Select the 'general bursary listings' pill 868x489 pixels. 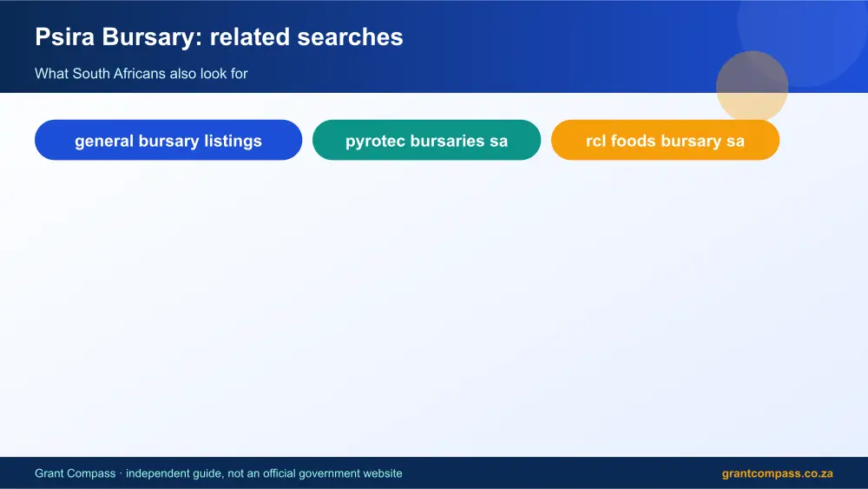coord(168,140)
